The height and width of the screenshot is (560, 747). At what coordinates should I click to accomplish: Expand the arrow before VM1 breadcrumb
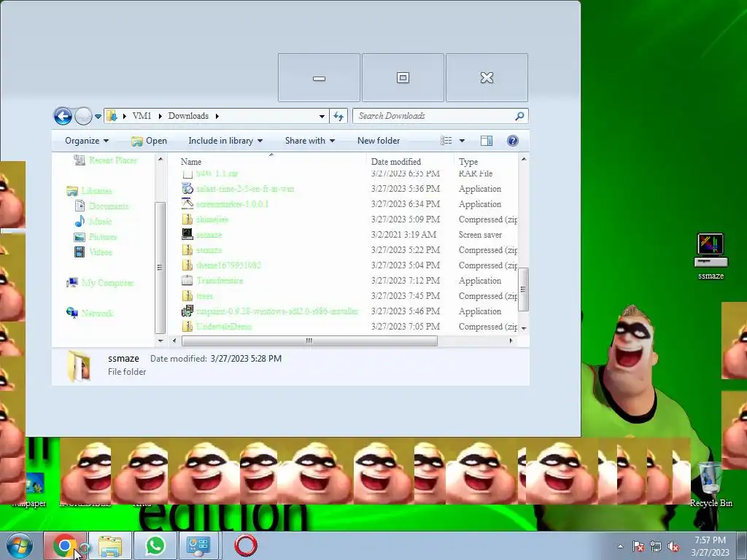coord(125,116)
